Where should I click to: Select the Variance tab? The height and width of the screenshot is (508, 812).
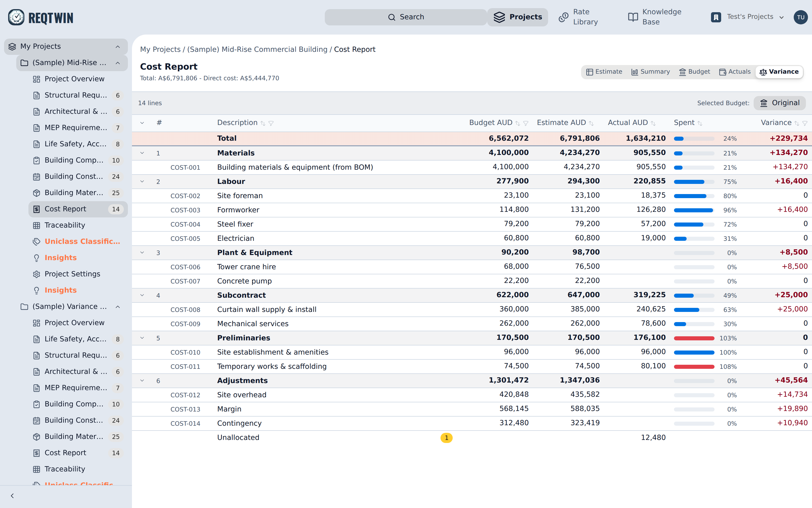point(779,72)
